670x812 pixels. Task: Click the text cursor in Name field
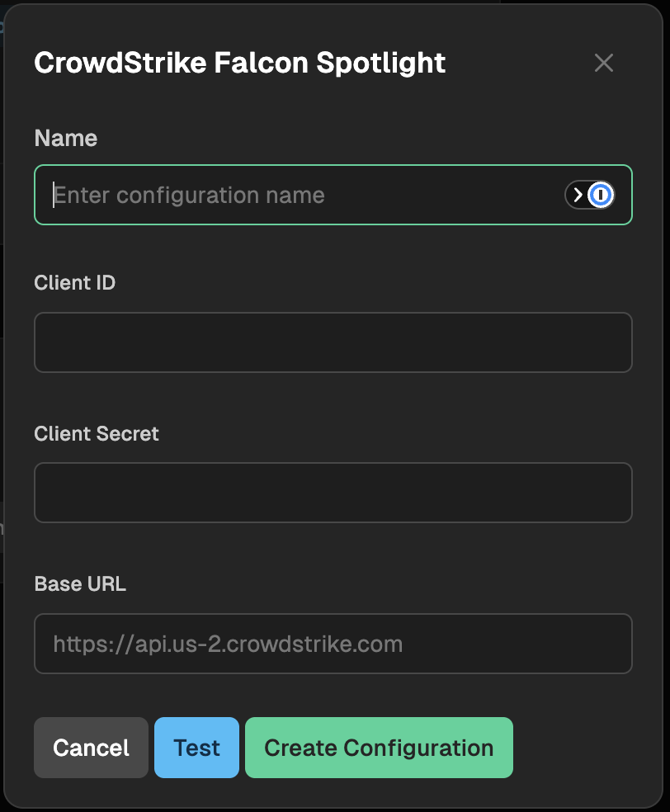[x=54, y=195]
